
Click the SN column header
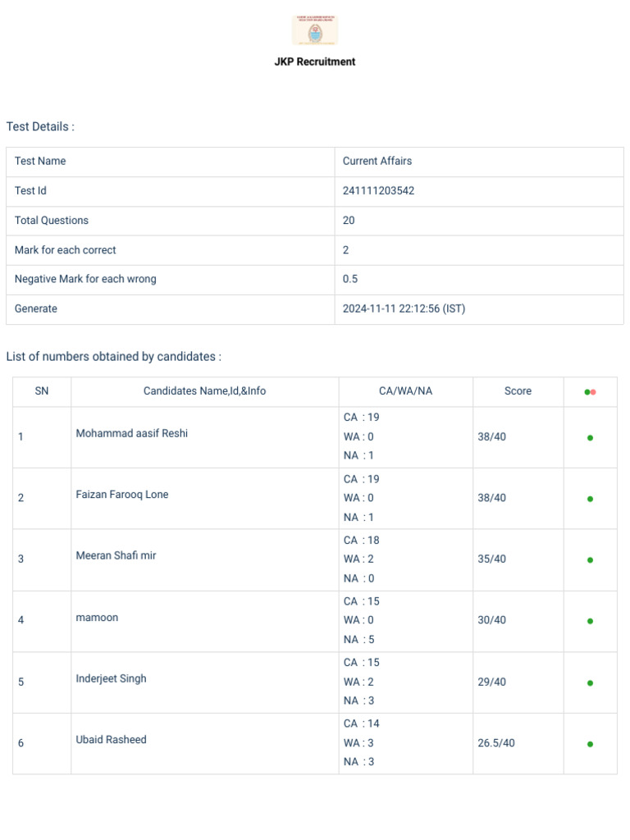[x=42, y=391]
